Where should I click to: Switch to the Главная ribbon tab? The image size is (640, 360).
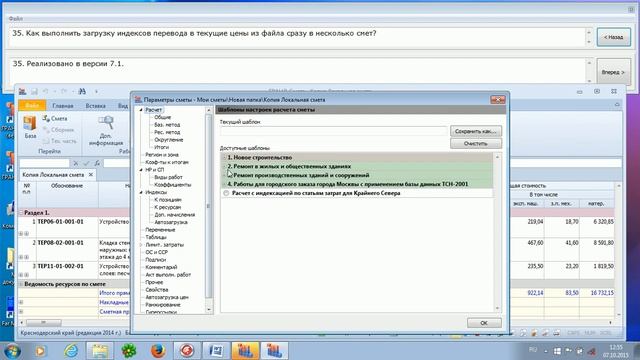pos(63,106)
